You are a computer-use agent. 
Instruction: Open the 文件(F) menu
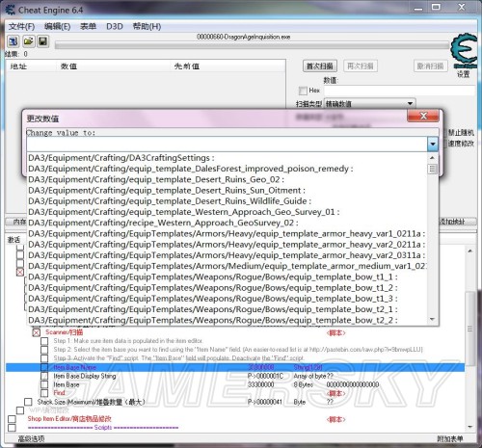[21, 26]
